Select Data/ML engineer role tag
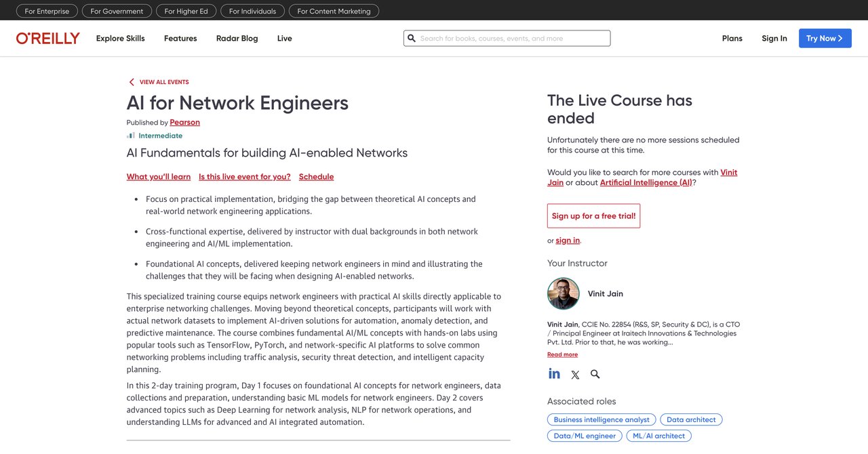The width and height of the screenshot is (868, 454). 585,436
